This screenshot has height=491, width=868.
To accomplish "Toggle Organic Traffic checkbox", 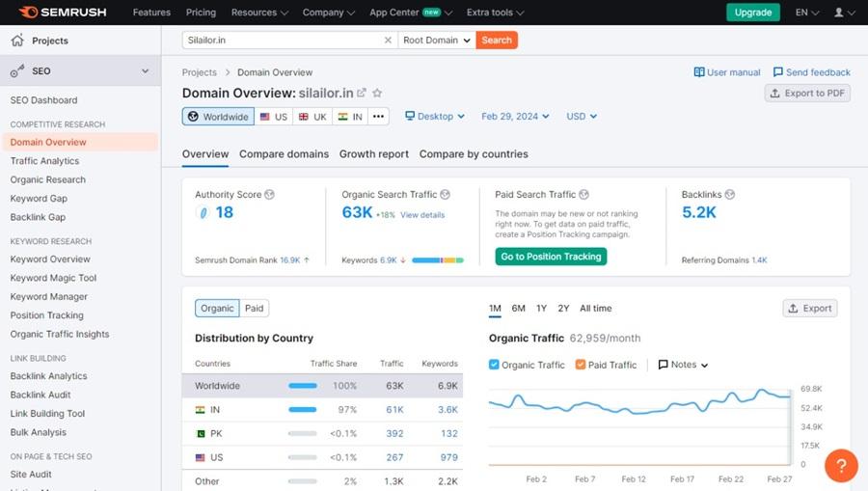I will click(494, 365).
